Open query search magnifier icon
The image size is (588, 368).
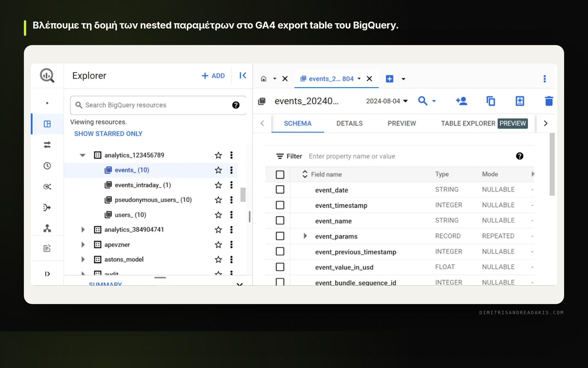click(423, 101)
